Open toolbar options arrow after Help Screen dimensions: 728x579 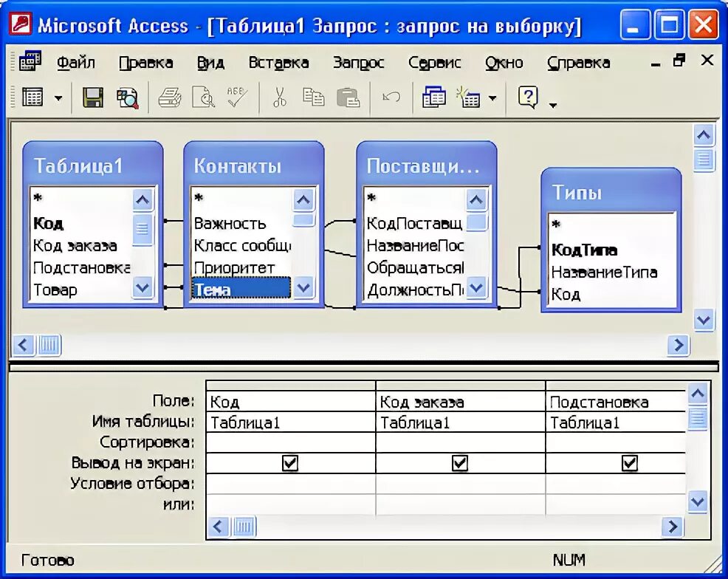click(x=552, y=106)
